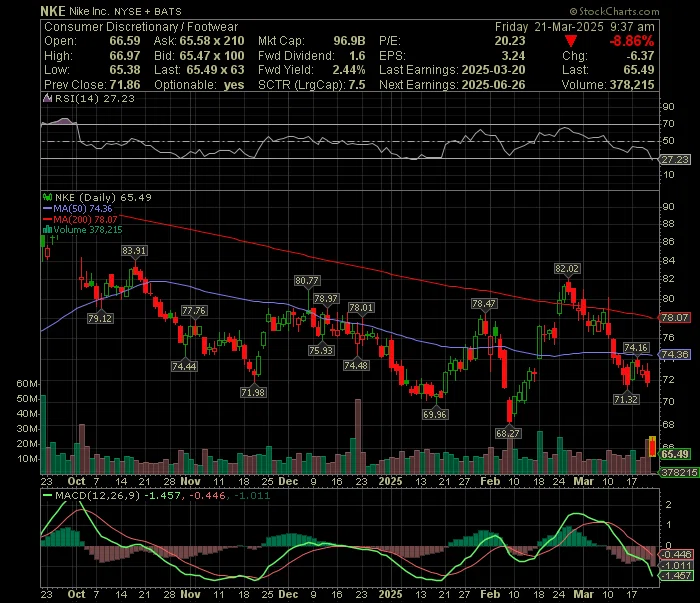
Task: Click the NKE Daily candlestick legend icon
Action: pos(47,197)
